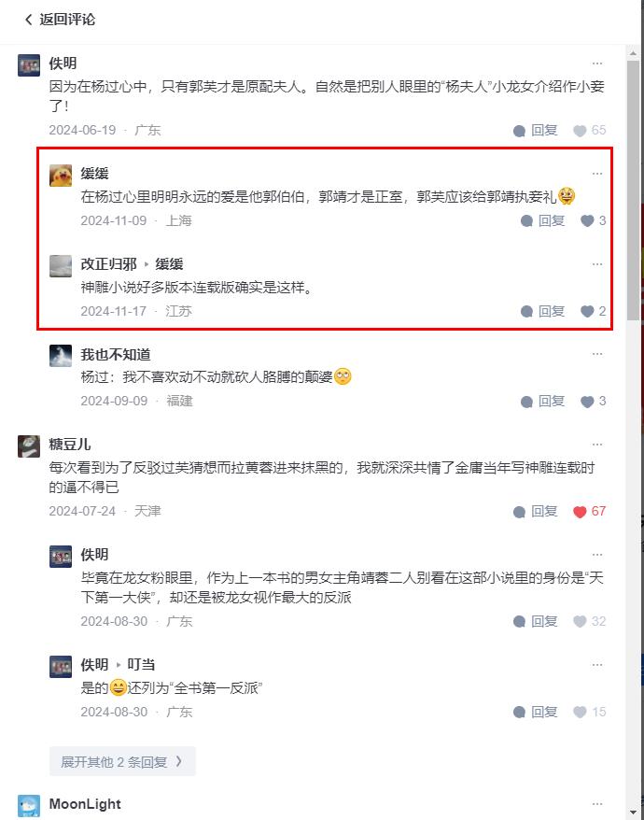Click reply bubble on 佚明's reply to 叮当
644x820 pixels.
point(519,713)
